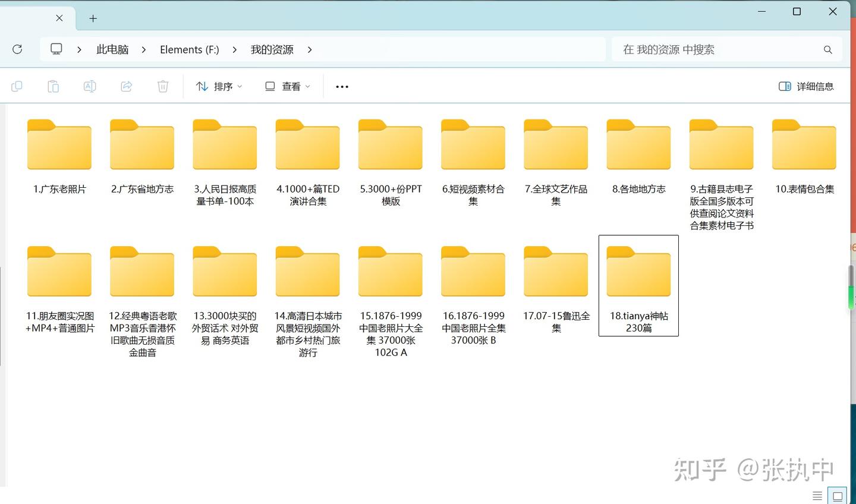
Task: Select the 4.1000+篇TED演讲合集 folder icon
Action: click(307, 144)
